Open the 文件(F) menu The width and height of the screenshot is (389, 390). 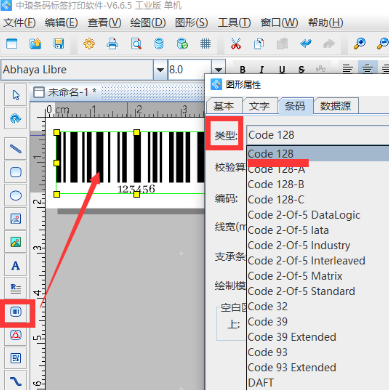[x=19, y=23]
